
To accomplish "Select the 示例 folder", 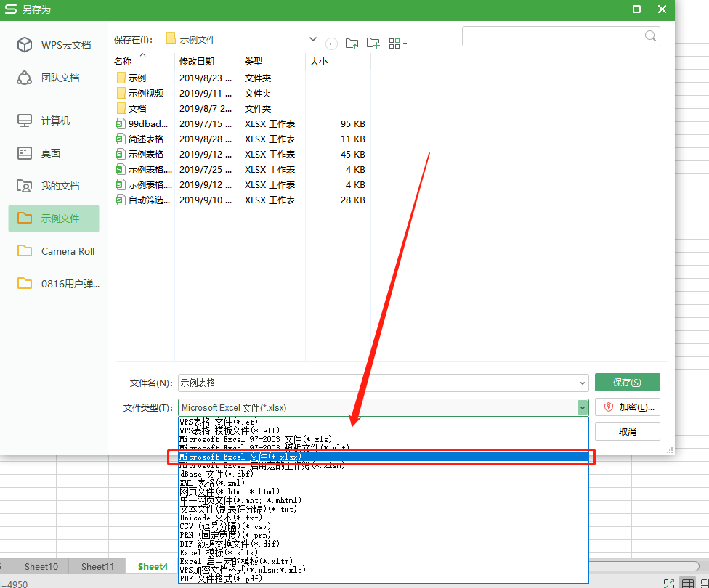I will pos(131,78).
